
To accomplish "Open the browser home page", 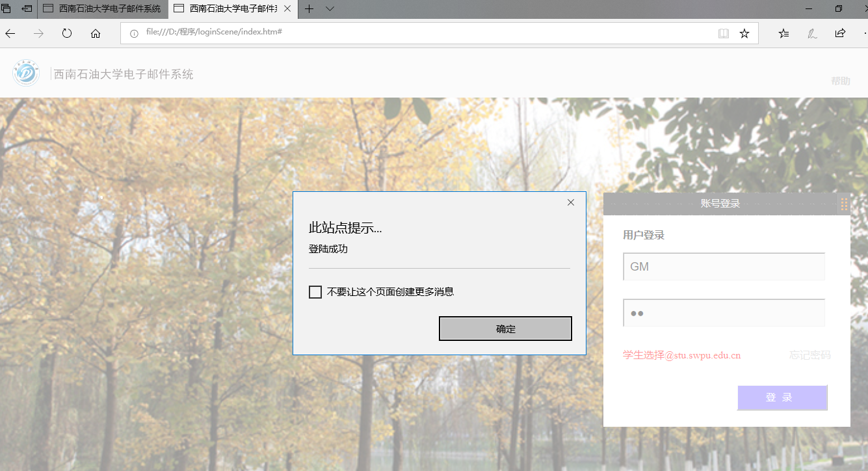I will point(96,33).
